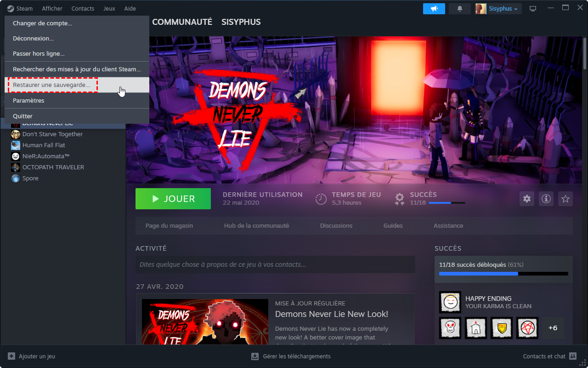Screen dimensions: 588x368
Task: Open Hub de la communauté
Action: 256,226
